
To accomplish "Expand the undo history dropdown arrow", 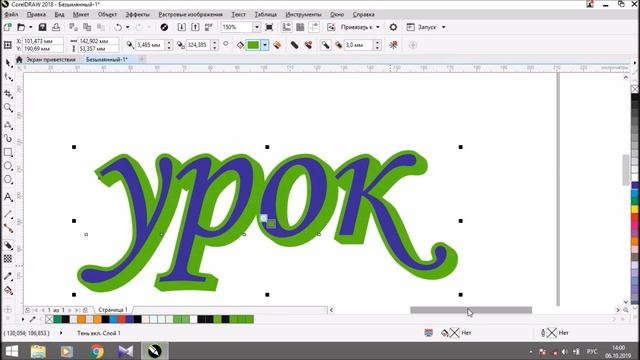I will click(x=127, y=27).
